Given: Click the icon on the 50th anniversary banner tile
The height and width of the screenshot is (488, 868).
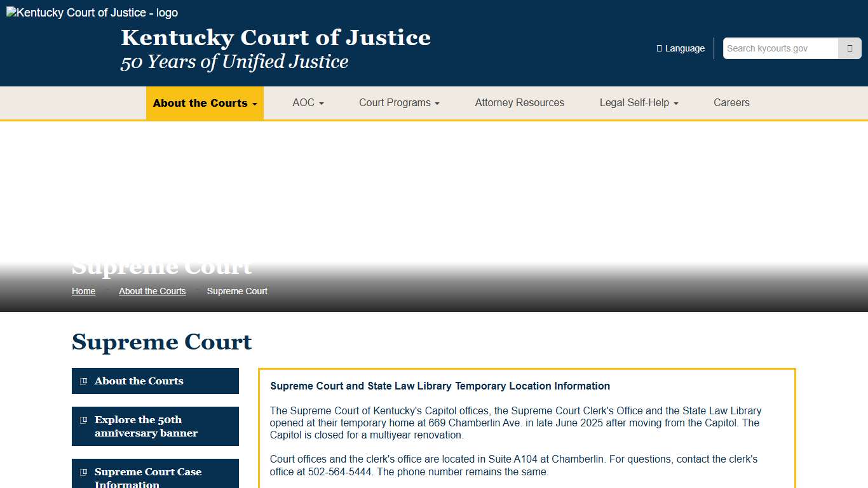Looking at the screenshot, I should click(83, 420).
